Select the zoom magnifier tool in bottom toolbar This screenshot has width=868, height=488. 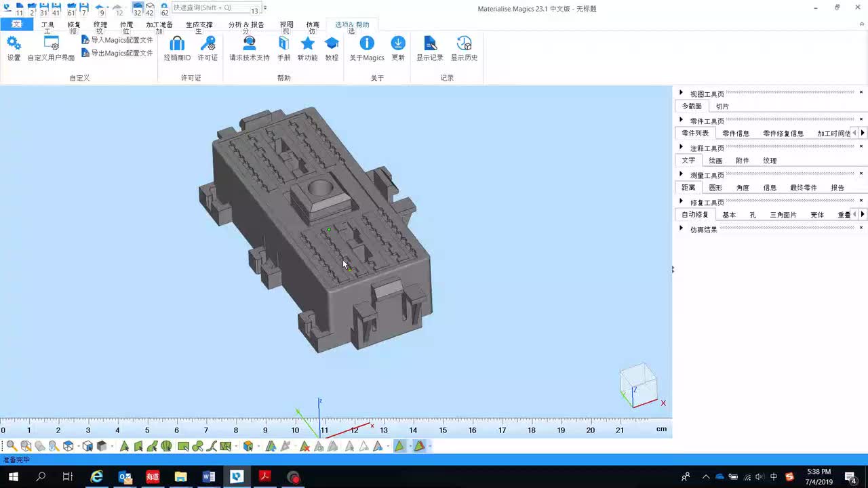[x=12, y=446]
